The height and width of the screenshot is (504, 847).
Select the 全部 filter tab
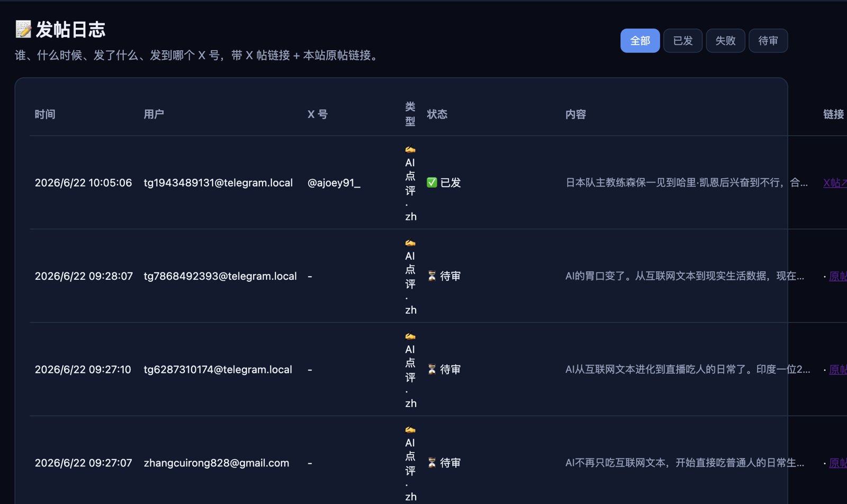click(x=640, y=41)
